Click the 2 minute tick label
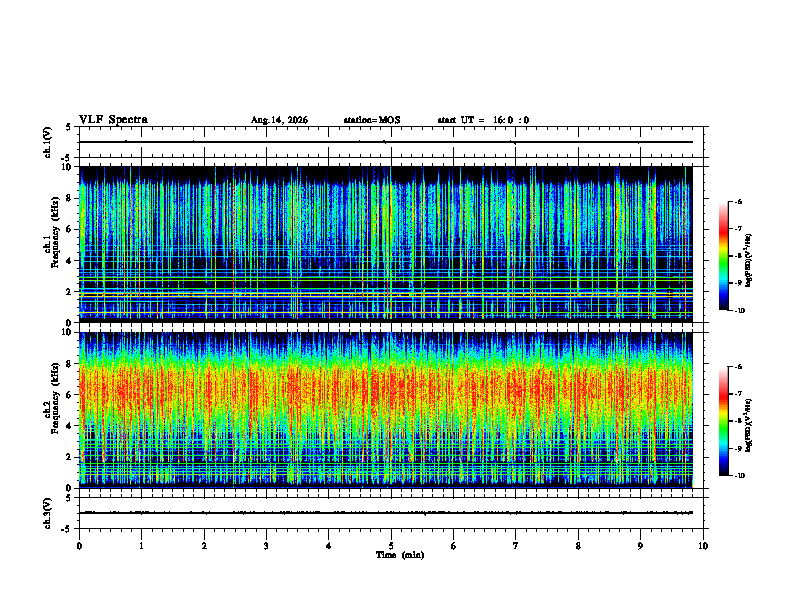The image size is (792, 612). (x=204, y=546)
